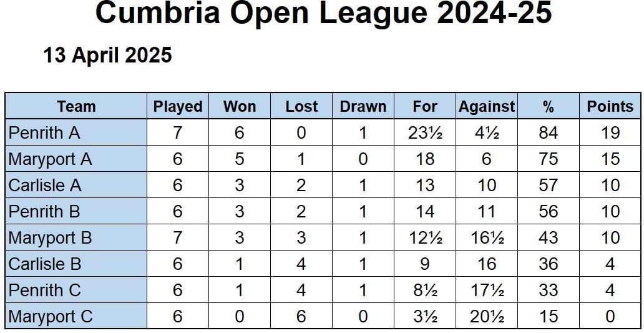Click the Maryport A team cell
Screen dimensions: 644x333
pos(76,159)
